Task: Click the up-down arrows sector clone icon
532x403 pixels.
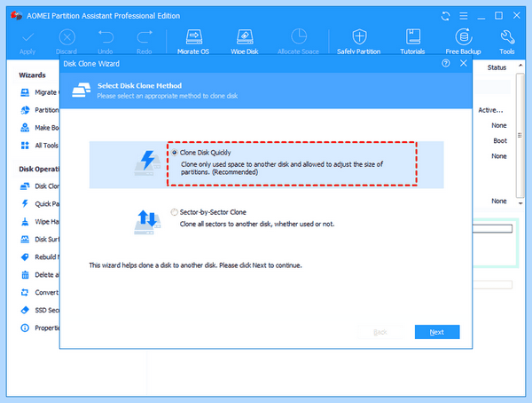Action: tap(147, 222)
